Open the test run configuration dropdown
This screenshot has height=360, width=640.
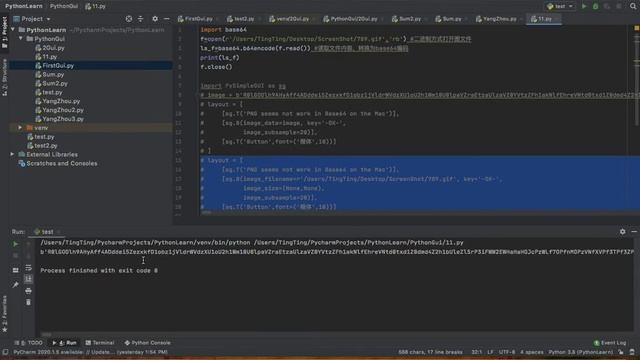(560, 6)
